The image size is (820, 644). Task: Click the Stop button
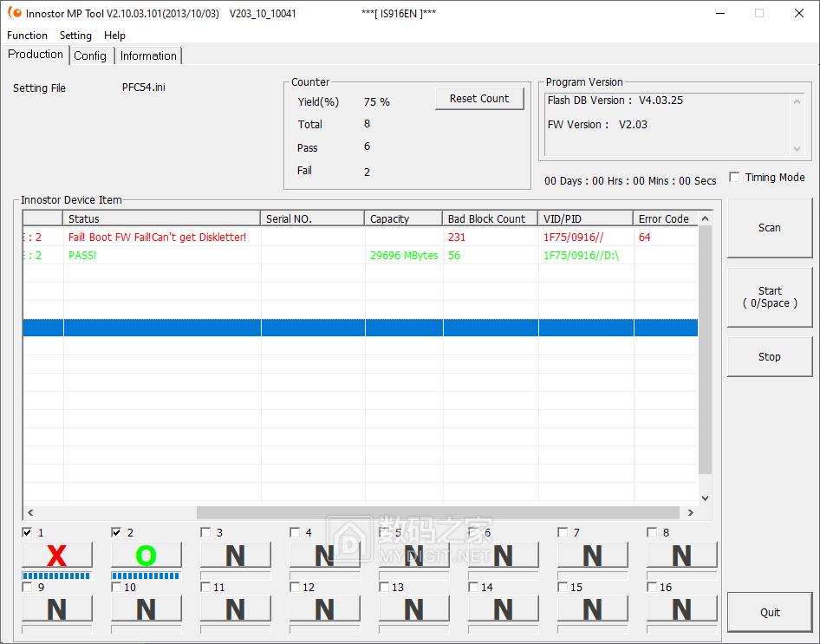click(x=770, y=356)
